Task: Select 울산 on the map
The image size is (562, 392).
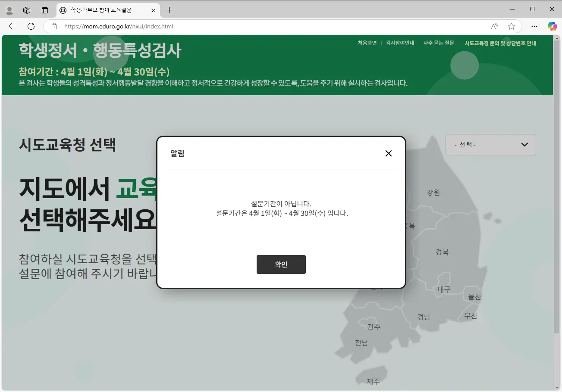Action: point(474,297)
